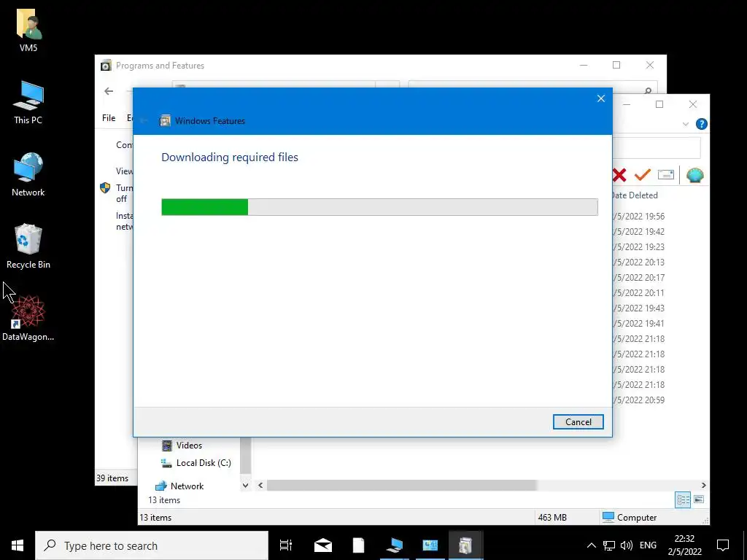747x560 pixels.
Task: Sort by the Date Deleted column header
Action: click(635, 195)
